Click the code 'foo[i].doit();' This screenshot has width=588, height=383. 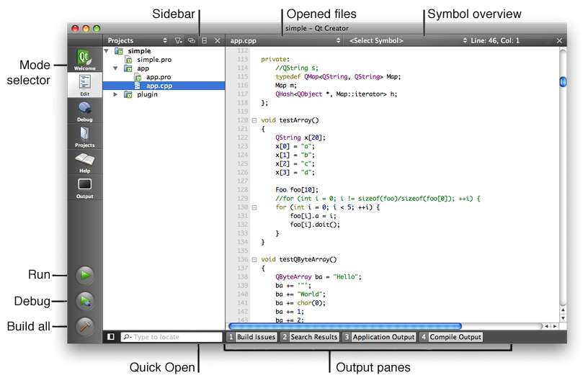(315, 225)
